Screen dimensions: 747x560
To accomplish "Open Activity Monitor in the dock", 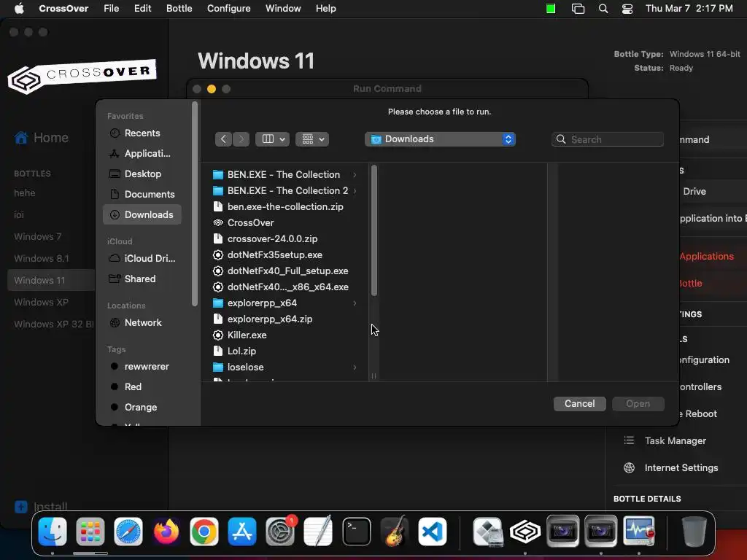I will point(639,531).
